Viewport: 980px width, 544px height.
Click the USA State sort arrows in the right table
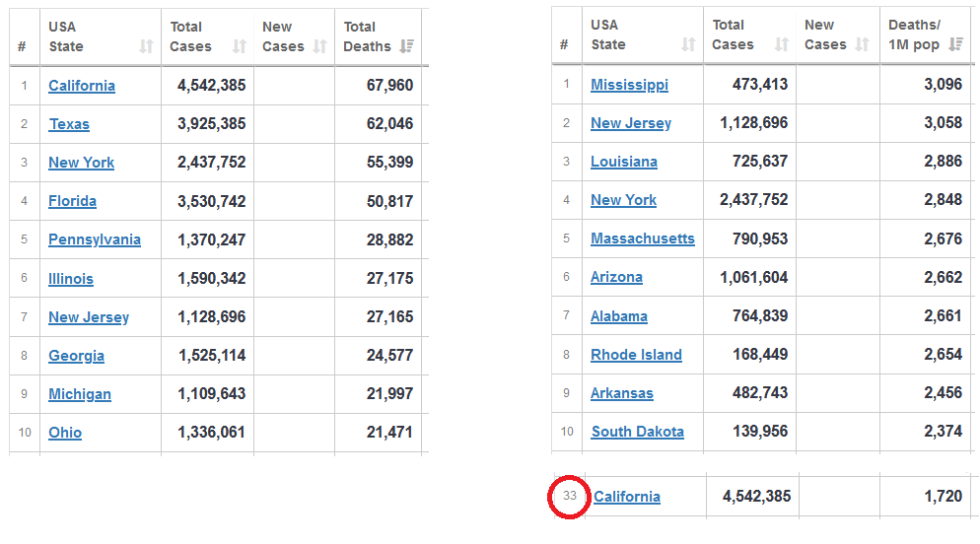click(x=687, y=44)
